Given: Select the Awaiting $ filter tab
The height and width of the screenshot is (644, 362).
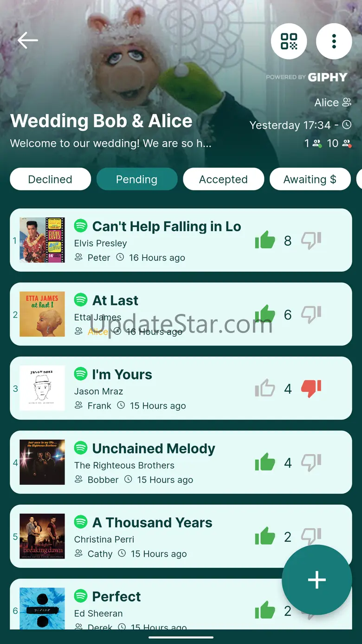Looking at the screenshot, I should [x=310, y=179].
